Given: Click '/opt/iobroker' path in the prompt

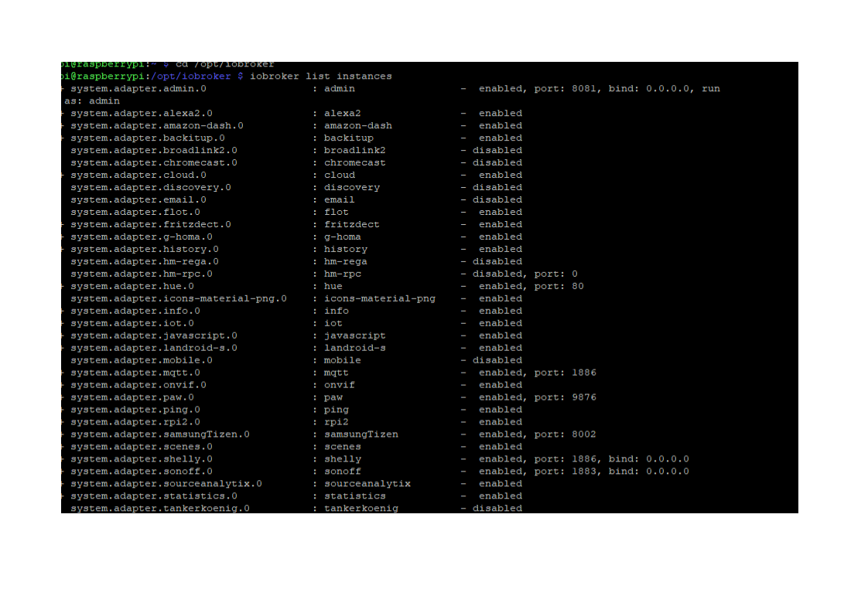Looking at the screenshot, I should tap(191, 77).
